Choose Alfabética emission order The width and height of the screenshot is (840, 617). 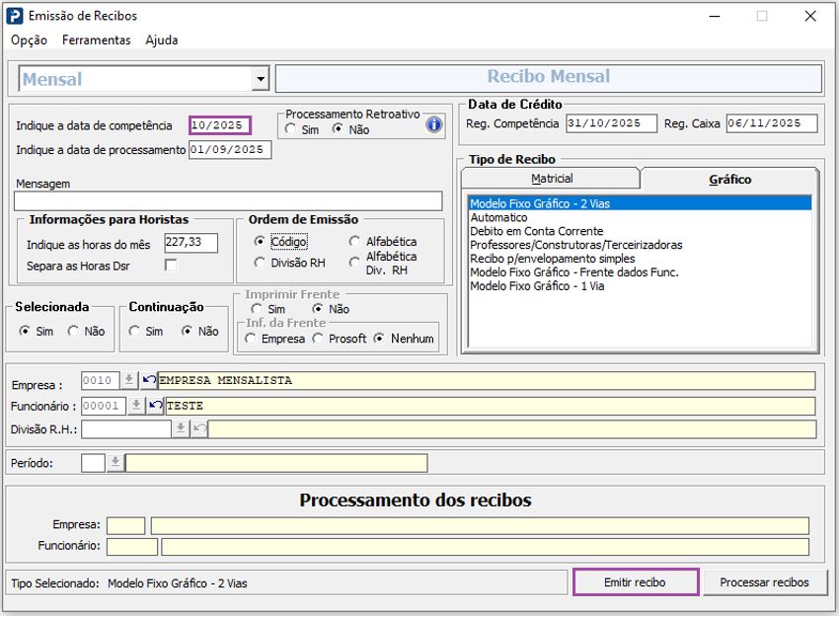[x=354, y=241]
